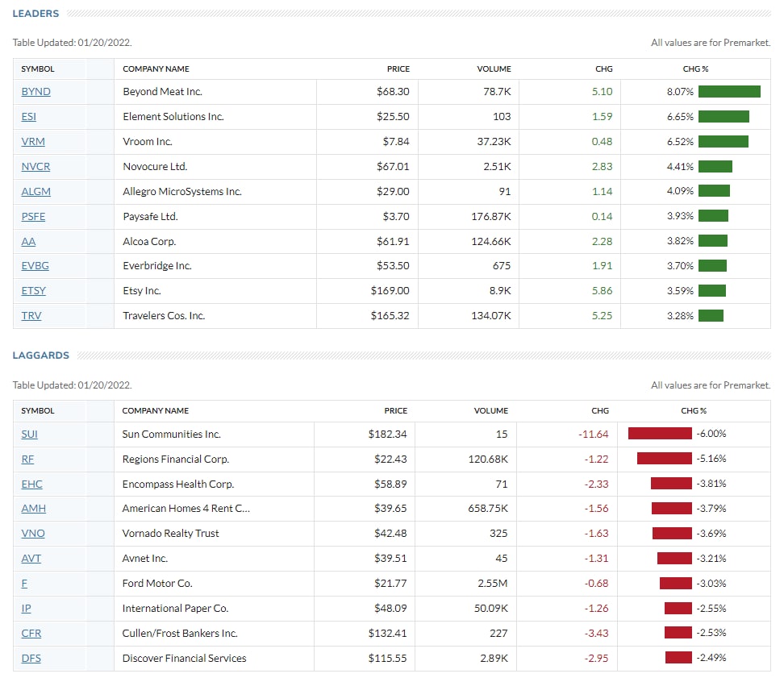Click Laggards table SYMBOL column header
Viewport: 784px width, 682px height.
click(x=37, y=410)
